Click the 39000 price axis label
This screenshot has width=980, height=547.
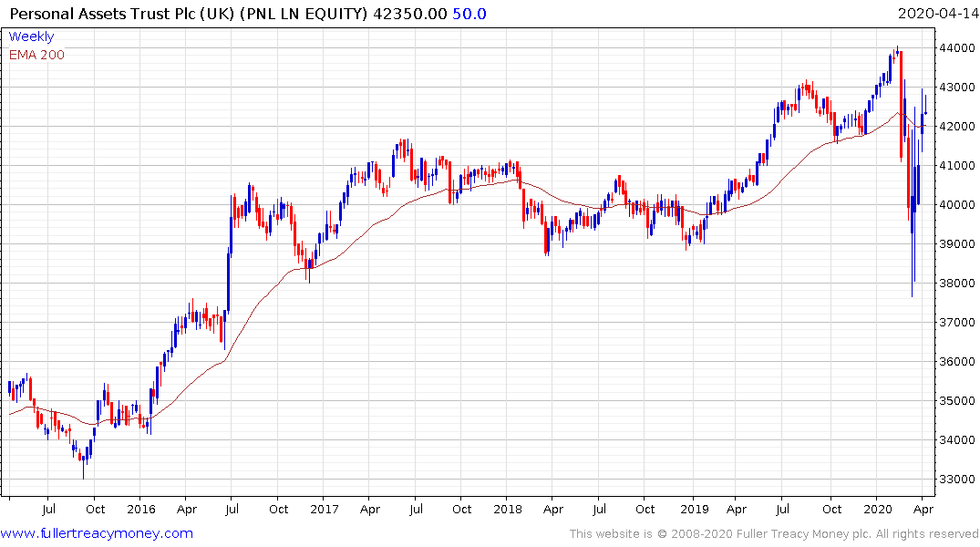pyautogui.click(x=957, y=244)
